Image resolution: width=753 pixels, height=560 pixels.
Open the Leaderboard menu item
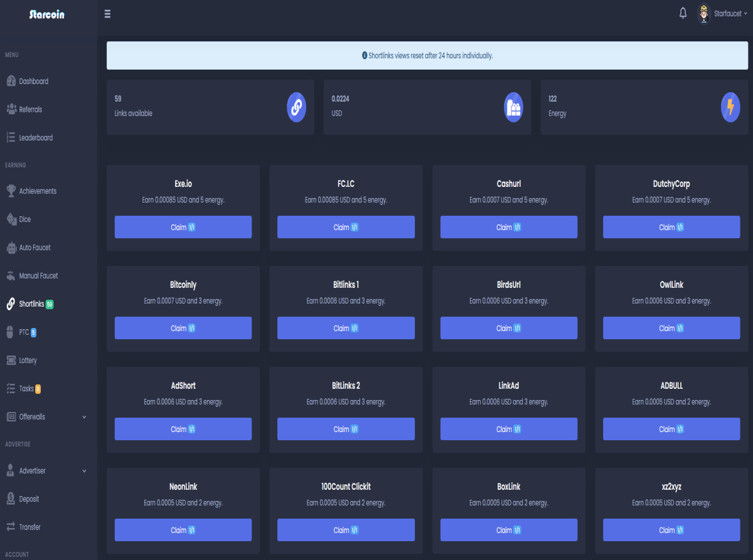coord(48,137)
